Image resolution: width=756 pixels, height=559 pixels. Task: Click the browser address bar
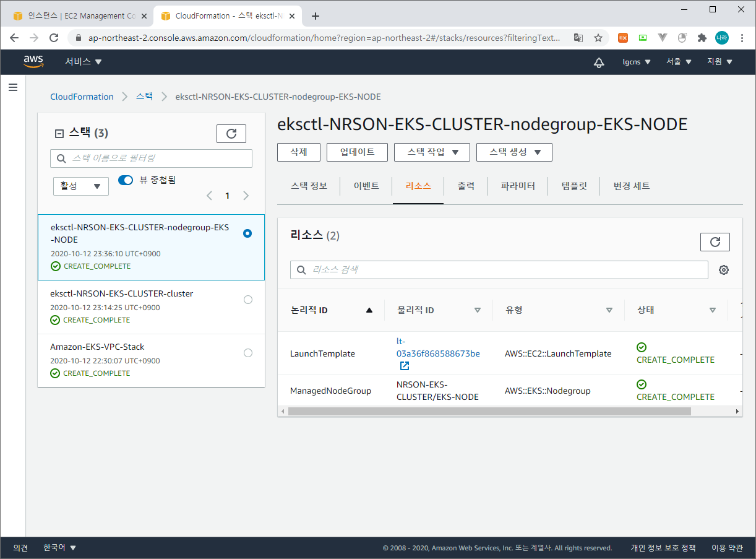pyautogui.click(x=324, y=38)
